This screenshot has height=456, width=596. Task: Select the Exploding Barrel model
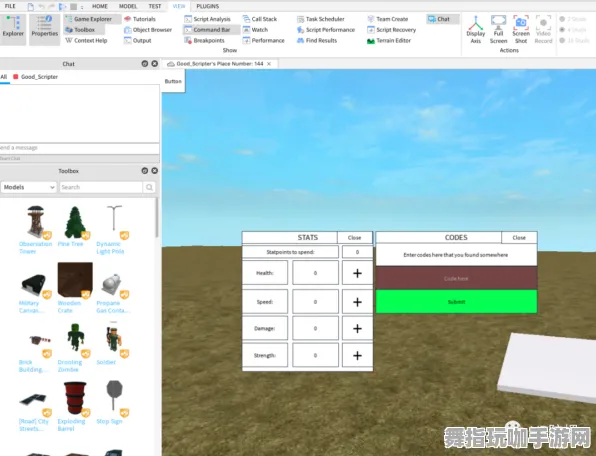(74, 407)
